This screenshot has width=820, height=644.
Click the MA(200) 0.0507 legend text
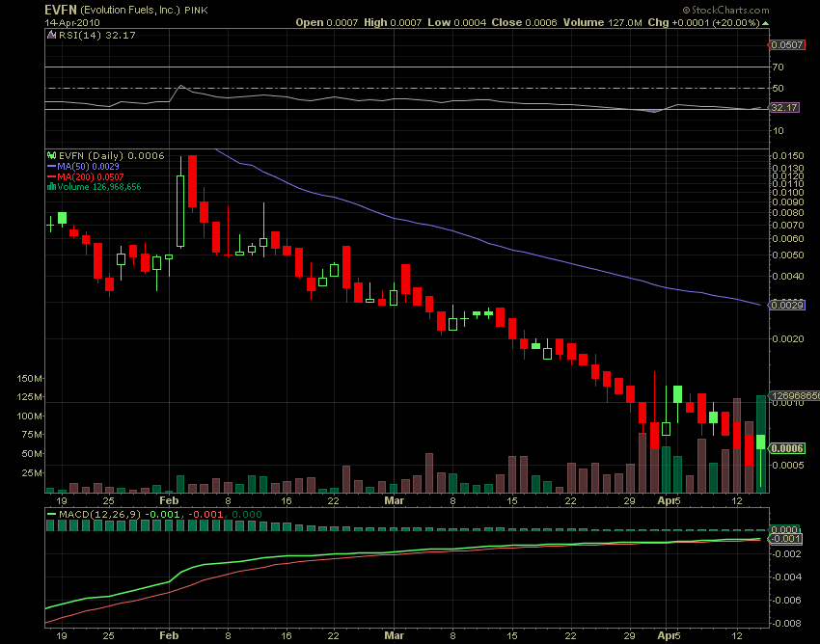[91, 176]
